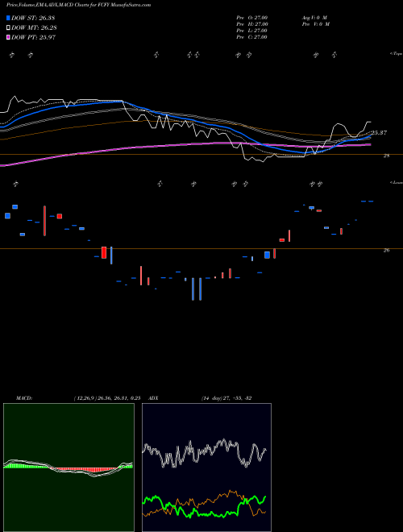Open the MACD histogram thumbnail chart
The image size is (403, 532).
(x=69, y=468)
